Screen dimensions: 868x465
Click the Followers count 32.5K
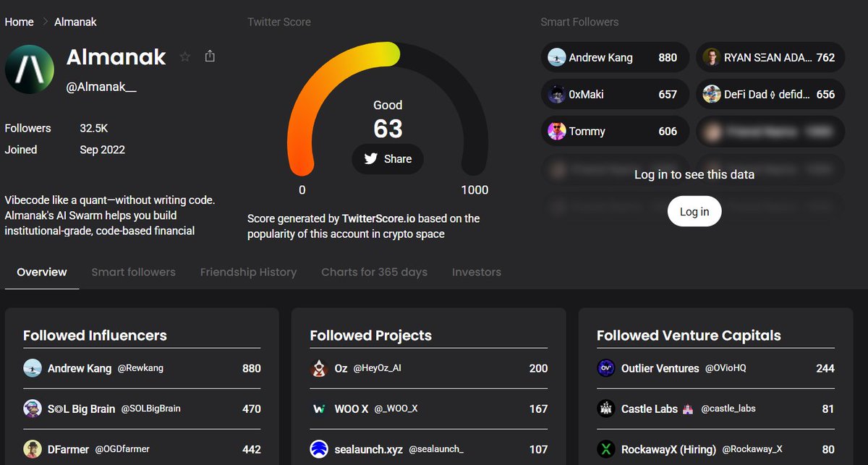click(x=94, y=128)
